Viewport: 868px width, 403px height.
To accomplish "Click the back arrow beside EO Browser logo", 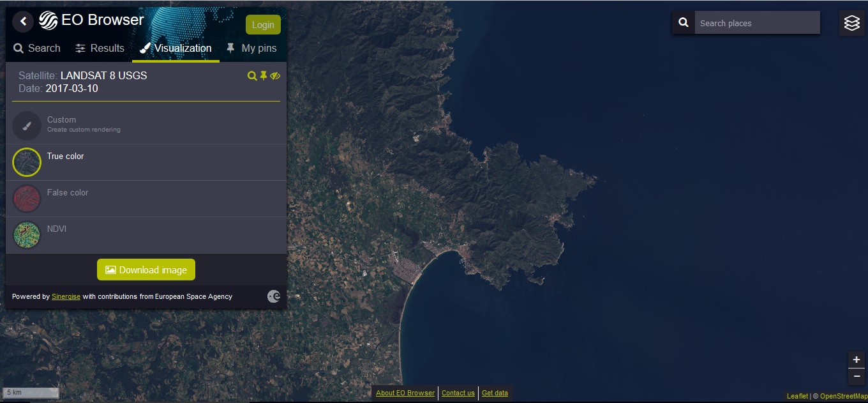I will pos(23,21).
